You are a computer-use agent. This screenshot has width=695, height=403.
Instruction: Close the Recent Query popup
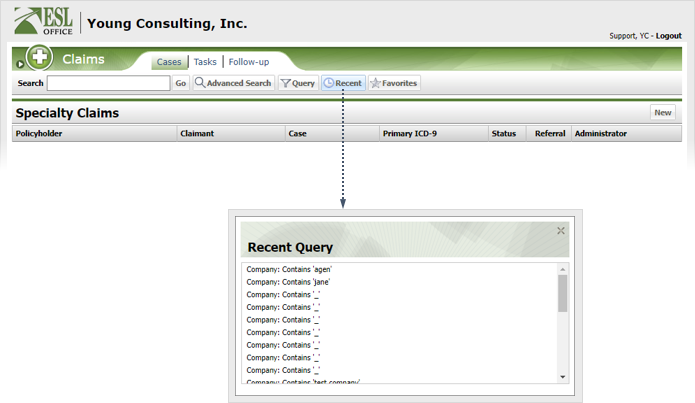(x=561, y=231)
